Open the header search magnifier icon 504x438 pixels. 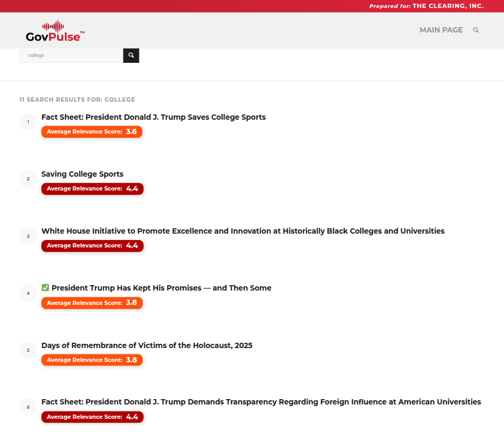(x=476, y=30)
